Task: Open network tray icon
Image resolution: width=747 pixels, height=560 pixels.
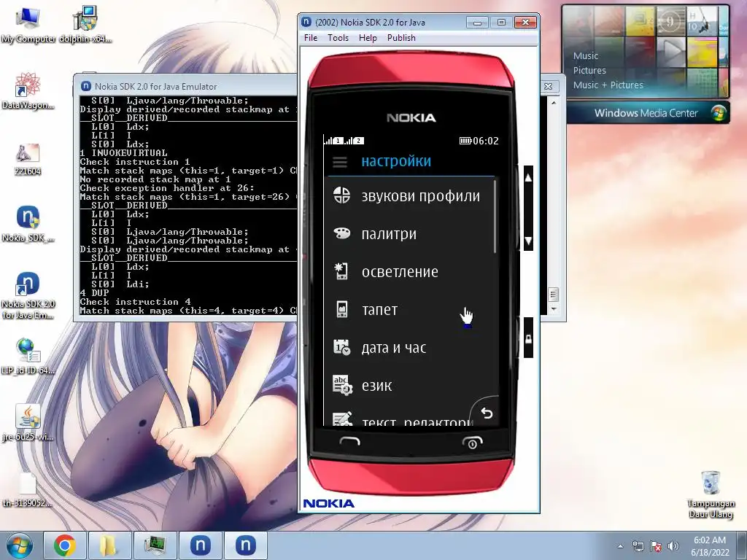Action: (x=638, y=546)
